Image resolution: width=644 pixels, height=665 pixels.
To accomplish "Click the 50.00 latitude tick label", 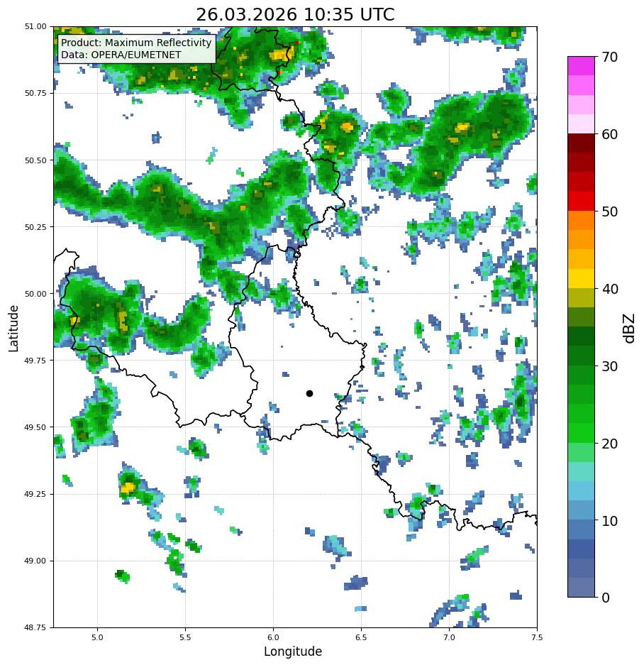I will point(35,294).
